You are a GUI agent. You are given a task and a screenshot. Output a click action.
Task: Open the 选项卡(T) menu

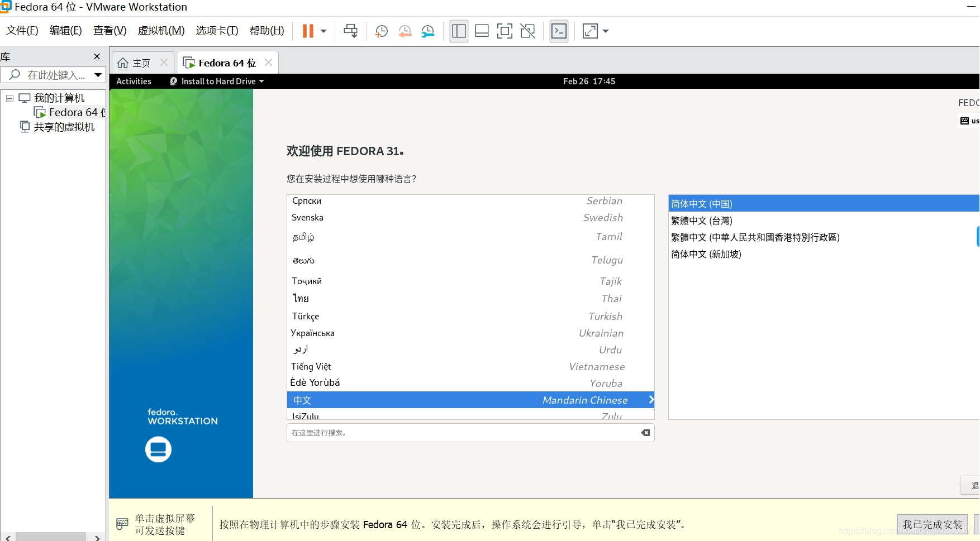coord(217,31)
